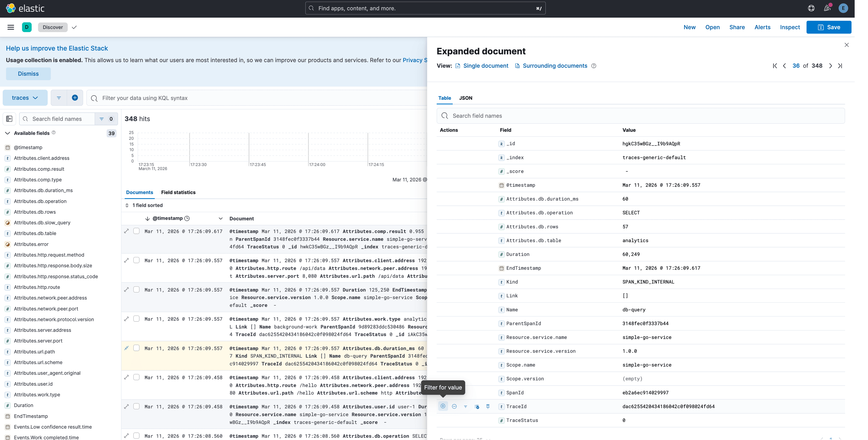Collapse the Available fields section
The width and height of the screenshot is (868, 440).
pos(7,133)
